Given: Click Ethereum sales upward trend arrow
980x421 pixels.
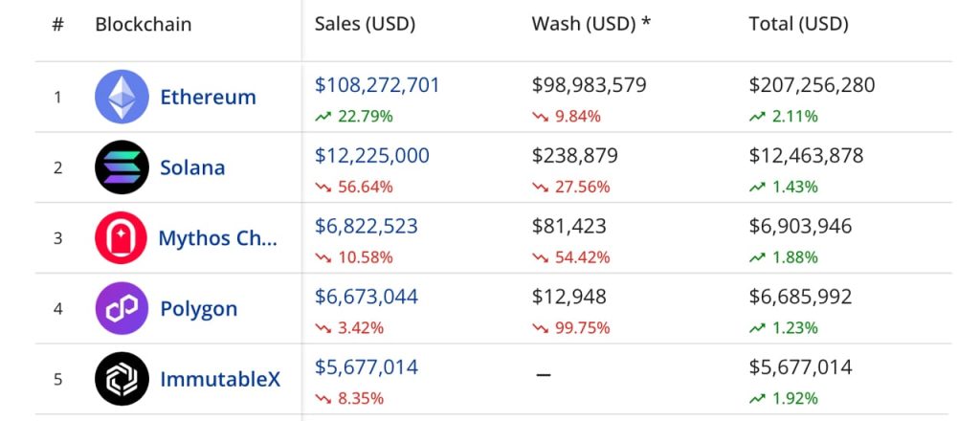Looking at the screenshot, I should click(x=323, y=117).
